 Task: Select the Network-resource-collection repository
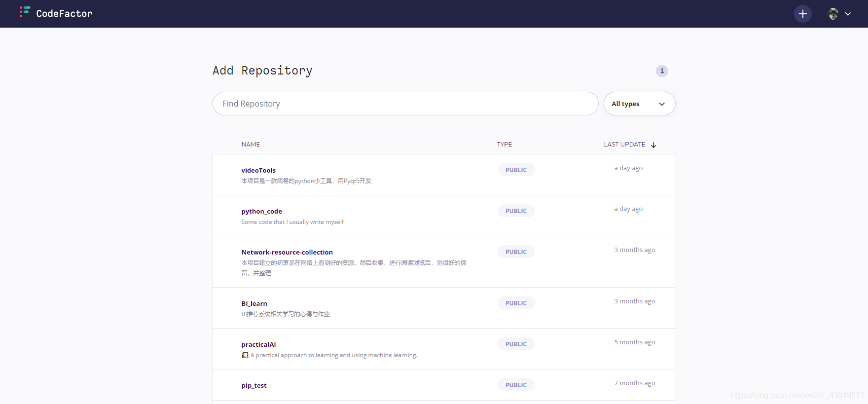pos(287,252)
